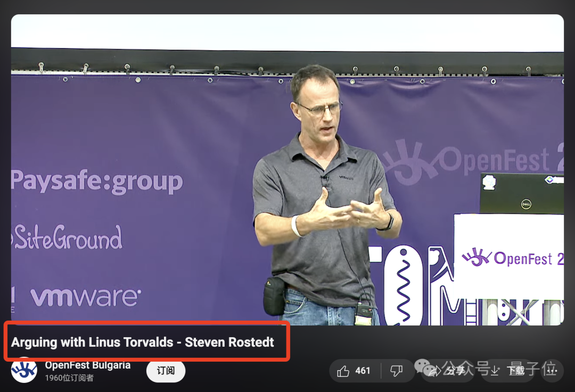Screen dimensions: 575x392
Task: Click the vmware logo on the banner
Action: coord(85,297)
